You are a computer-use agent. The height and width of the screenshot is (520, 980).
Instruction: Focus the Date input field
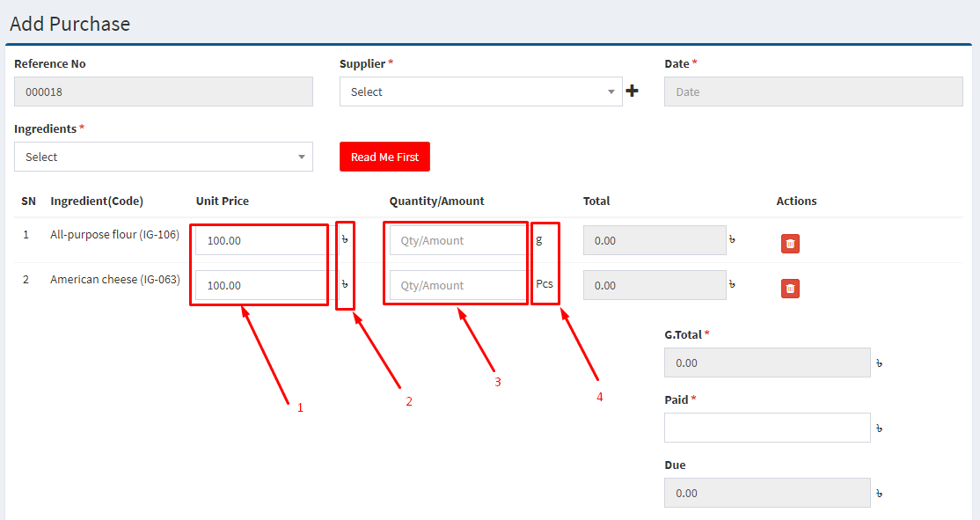point(813,92)
